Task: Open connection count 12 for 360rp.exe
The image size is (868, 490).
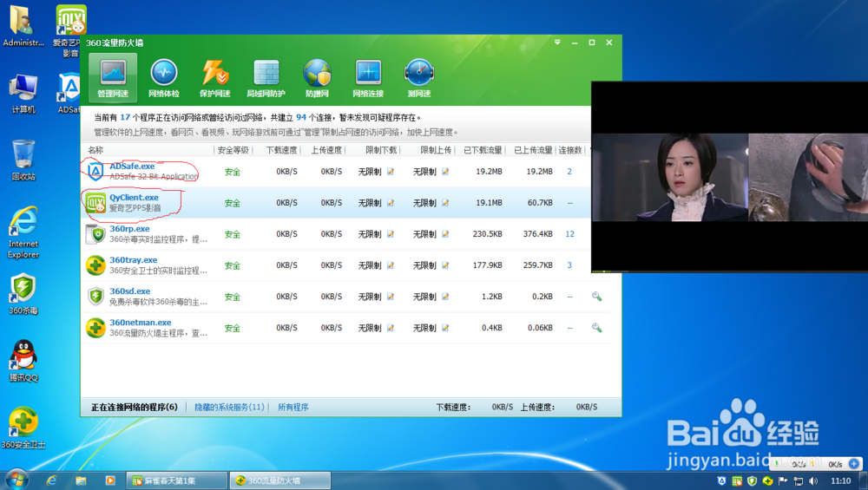Action: (x=569, y=234)
